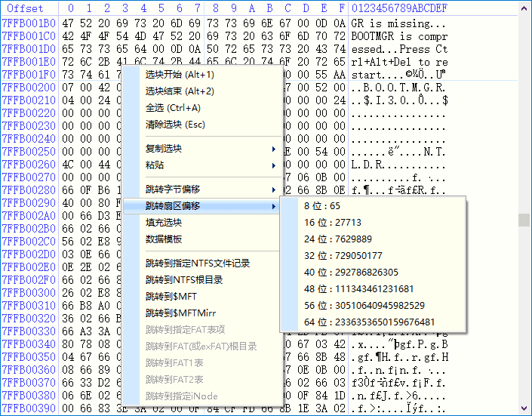This screenshot has width=532, height=416.
Task: Click the scrollbar up arrow
Action: (x=524, y=8)
